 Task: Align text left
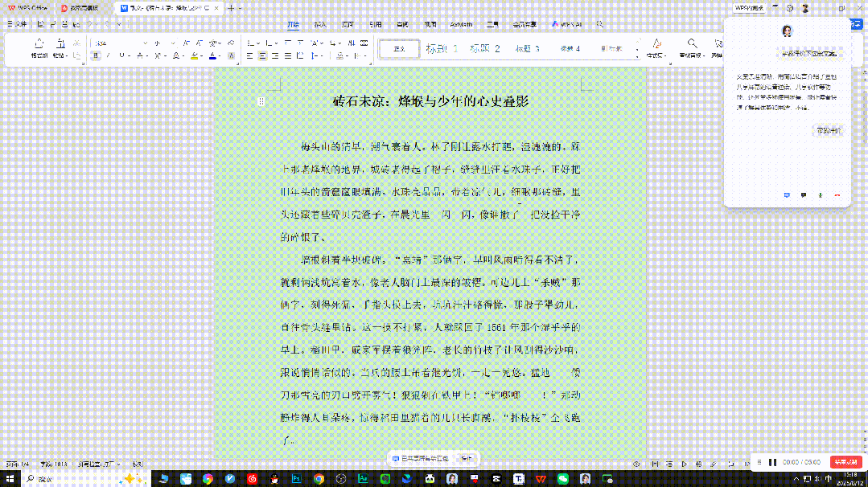249,55
